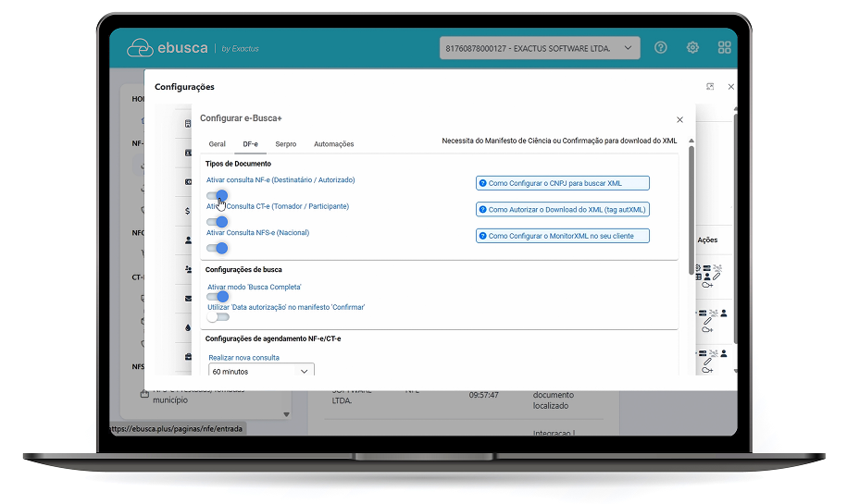
Task: Click the 'Tipos de Documento' heading
Action: [238, 164]
